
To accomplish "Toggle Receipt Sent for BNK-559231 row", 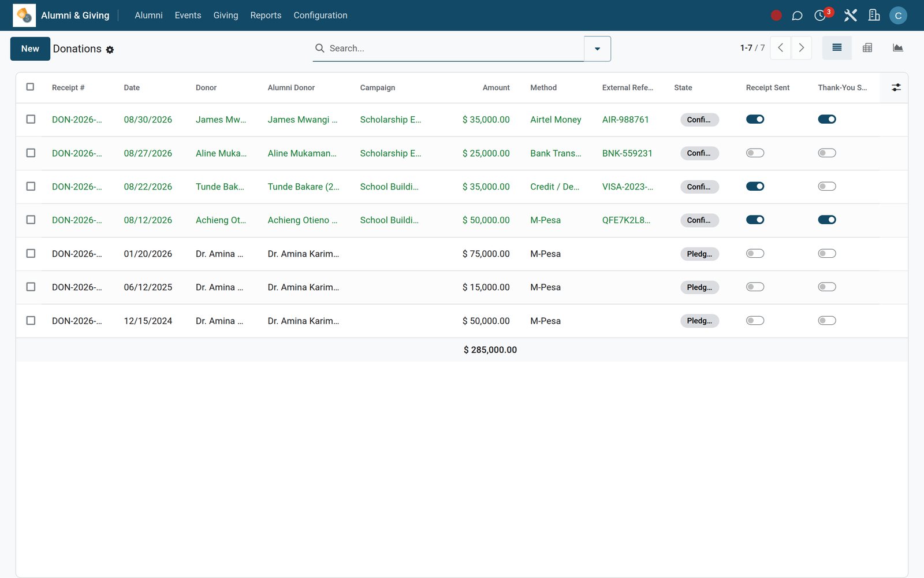I will click(x=755, y=153).
